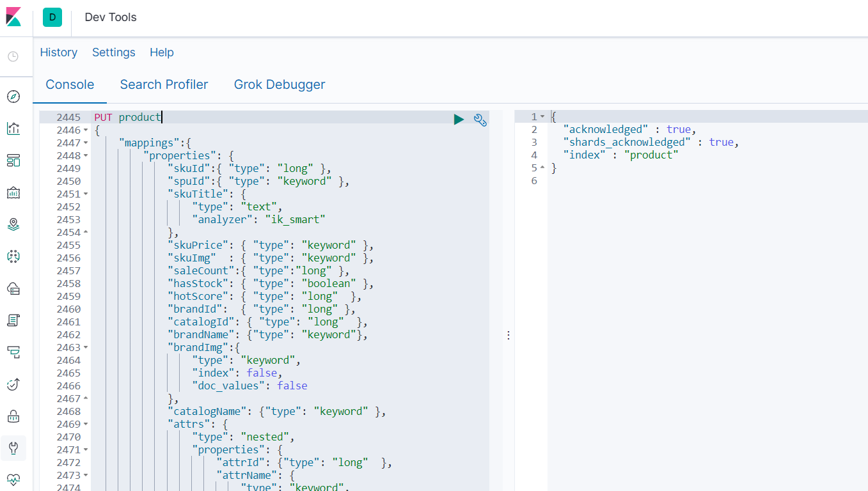This screenshot has width=868, height=491.
Task: Click "hotScore" long mapping line
Action: point(265,296)
